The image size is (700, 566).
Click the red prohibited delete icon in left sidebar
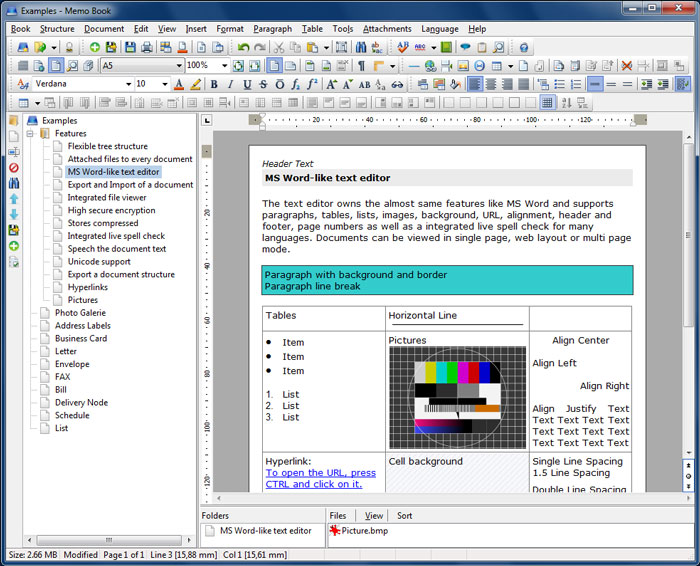click(x=14, y=168)
